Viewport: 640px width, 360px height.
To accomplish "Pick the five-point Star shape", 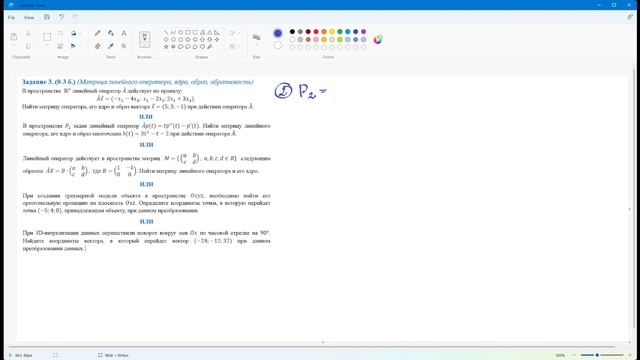I will (166, 47).
